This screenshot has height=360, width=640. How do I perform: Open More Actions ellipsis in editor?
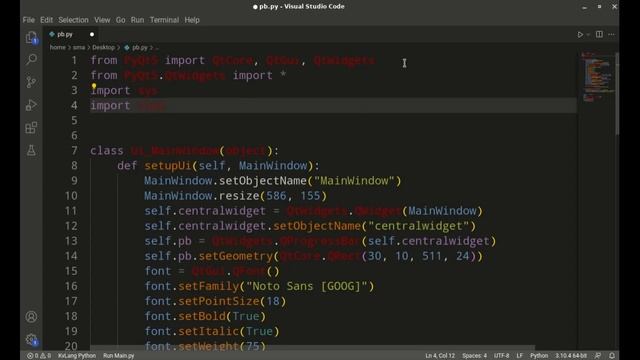click(611, 35)
